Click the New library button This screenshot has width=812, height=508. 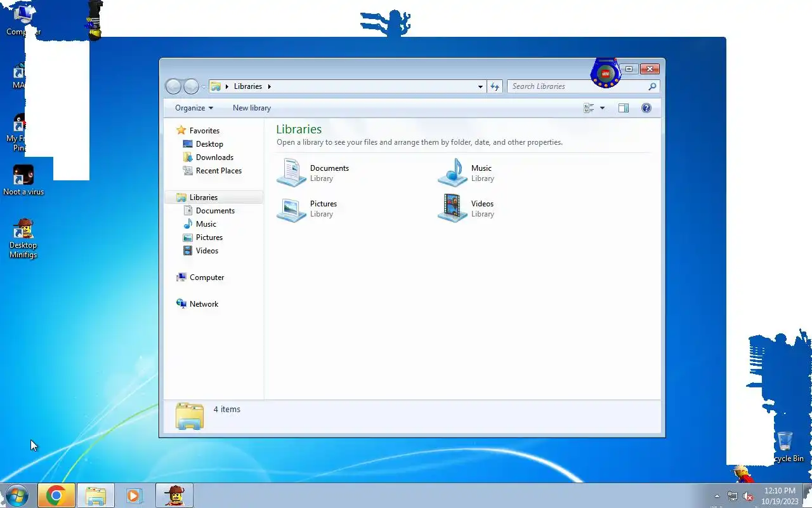coord(252,108)
